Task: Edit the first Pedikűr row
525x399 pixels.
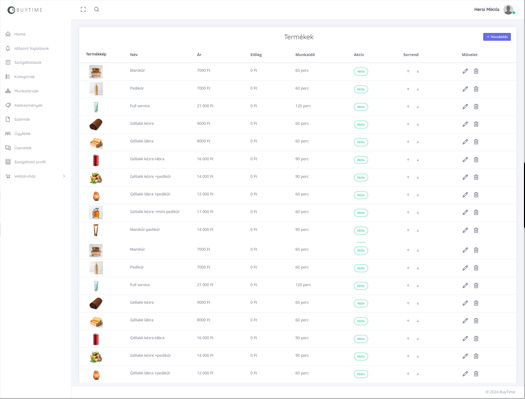Action: pyautogui.click(x=465, y=89)
